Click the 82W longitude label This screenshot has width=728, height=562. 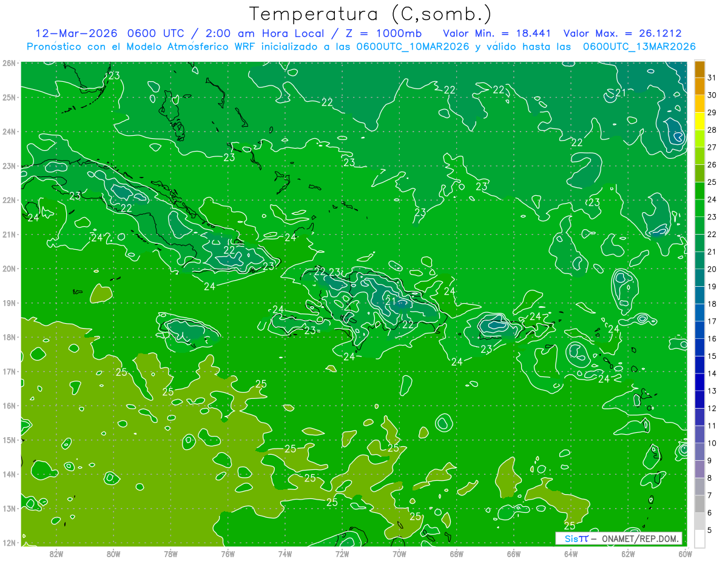click(56, 554)
